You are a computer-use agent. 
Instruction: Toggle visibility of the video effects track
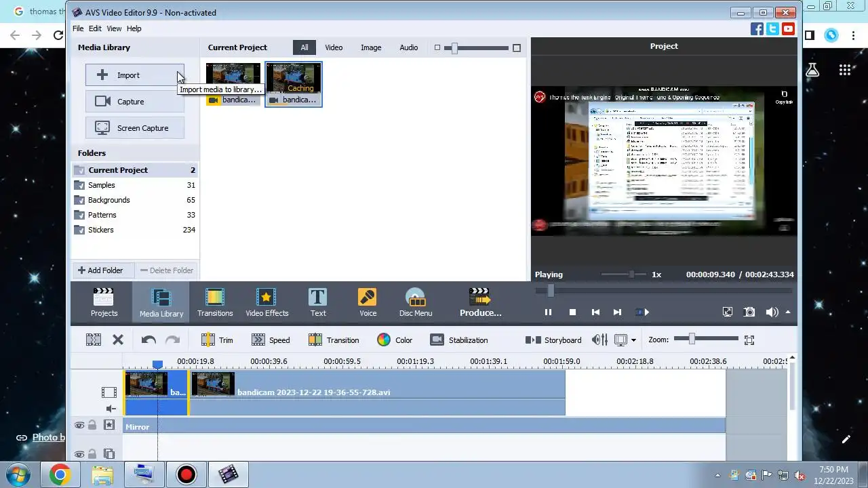click(79, 426)
